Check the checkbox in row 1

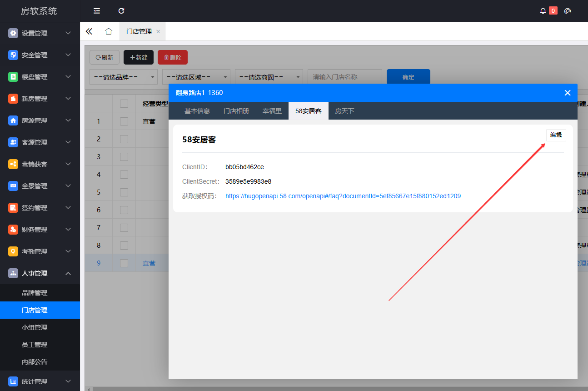pyautogui.click(x=124, y=121)
